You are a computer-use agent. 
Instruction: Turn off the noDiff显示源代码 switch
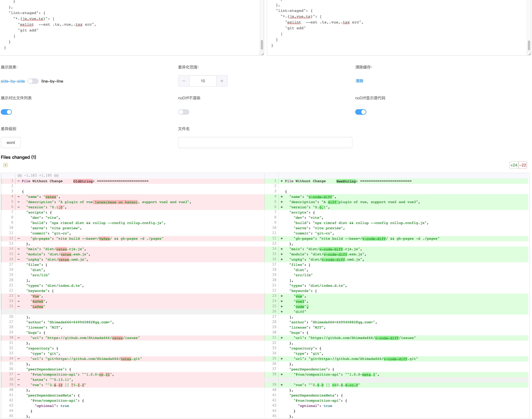point(360,112)
